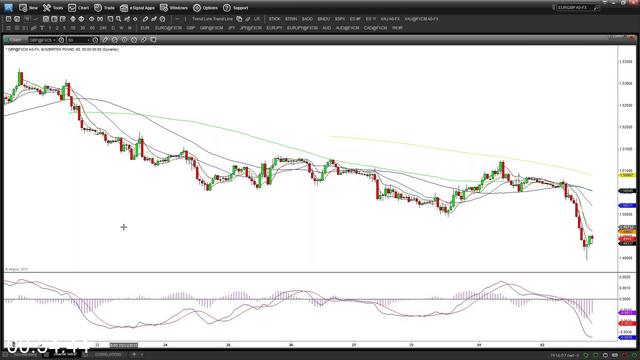640x360 pixels.
Task: Load the EURJPY@FXCM symbol shortcut
Action: coord(302,28)
